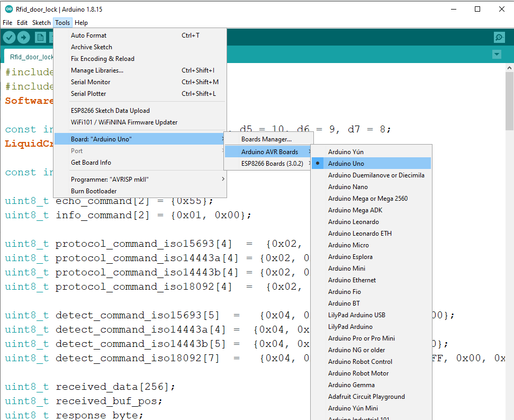Click the Upload arrow toolbar icon
The height and width of the screenshot is (420, 514).
[23, 38]
